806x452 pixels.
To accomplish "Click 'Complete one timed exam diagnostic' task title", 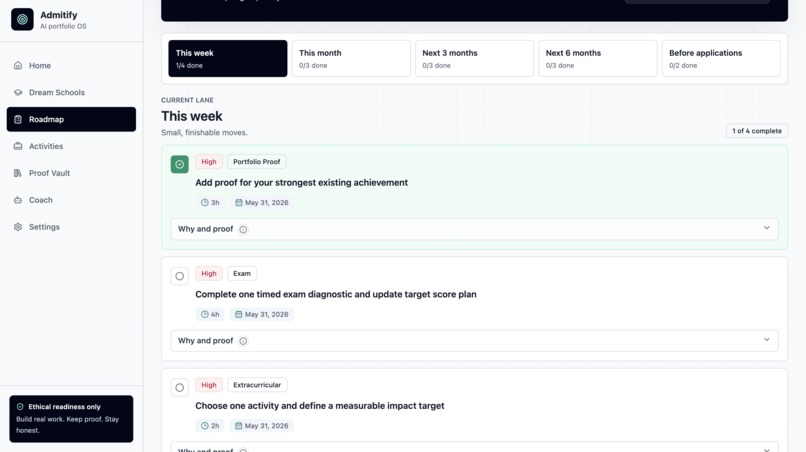I will coord(336,294).
